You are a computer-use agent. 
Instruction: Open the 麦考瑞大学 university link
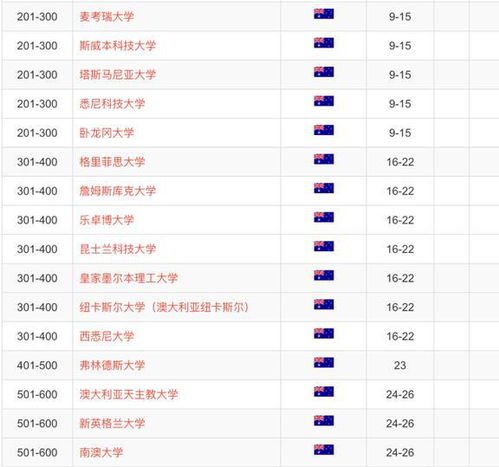107,17
